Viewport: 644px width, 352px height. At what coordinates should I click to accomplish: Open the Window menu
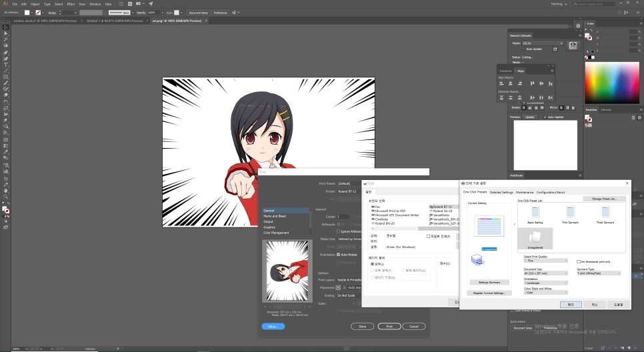coord(95,4)
